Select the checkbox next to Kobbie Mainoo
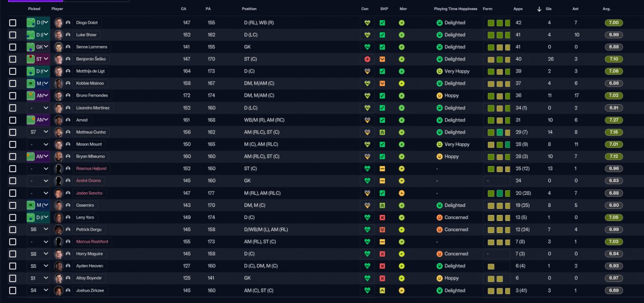The width and height of the screenshot is (644, 303). 13,84
